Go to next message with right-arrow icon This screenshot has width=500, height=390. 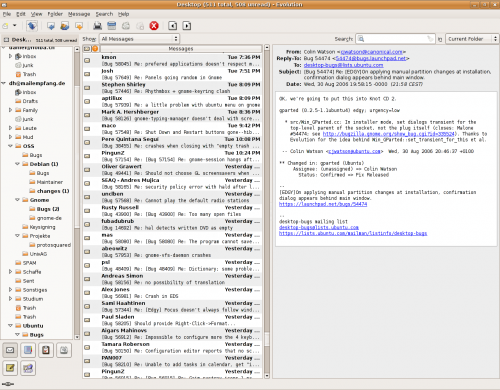click(187, 26)
